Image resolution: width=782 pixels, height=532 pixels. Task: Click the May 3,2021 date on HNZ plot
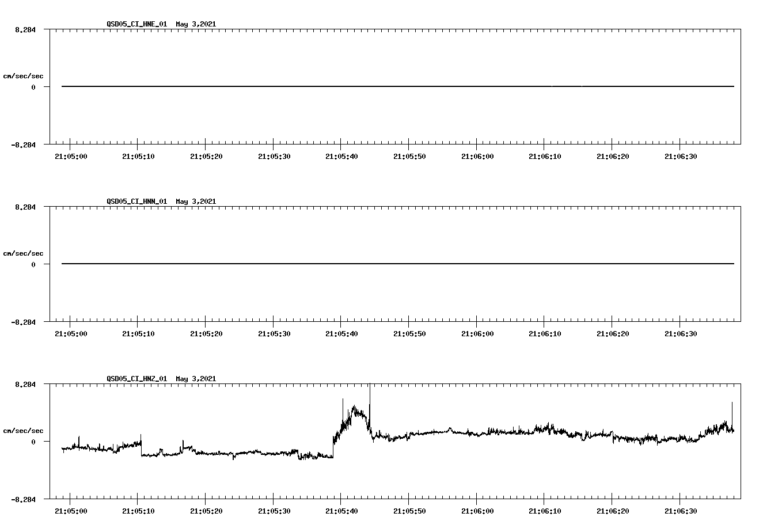(196, 379)
